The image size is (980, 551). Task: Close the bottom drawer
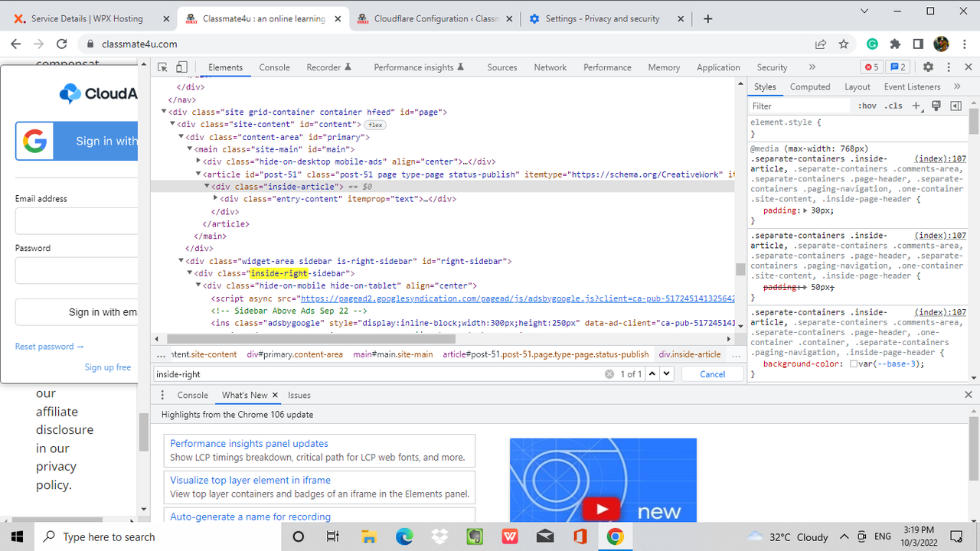pyautogui.click(x=969, y=395)
